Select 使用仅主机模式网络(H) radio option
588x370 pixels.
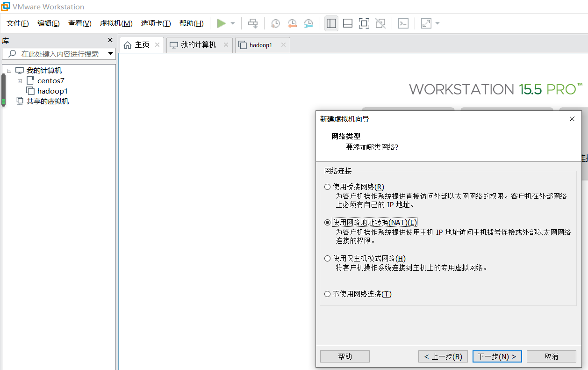pyautogui.click(x=328, y=259)
